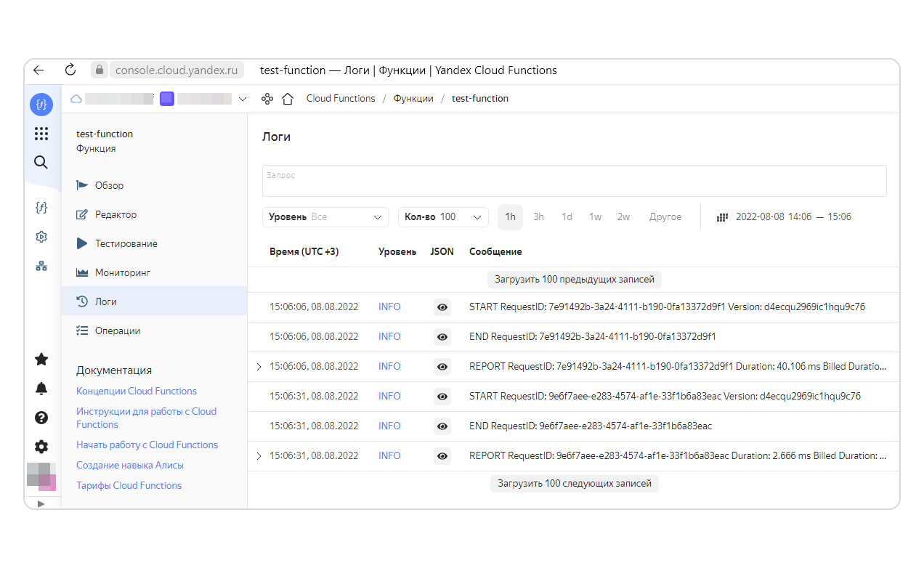
Task: Open the Логи section
Action: [154, 301]
